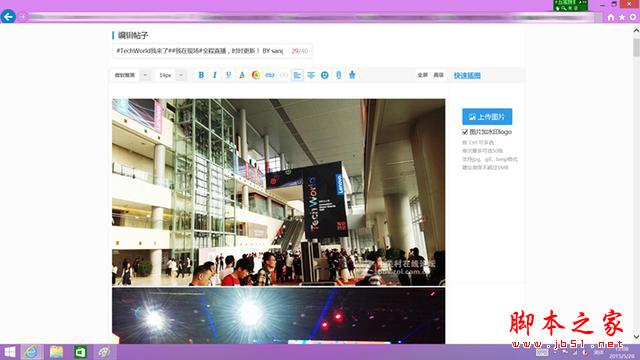
Task: Apply underline formatting
Action: tap(229, 75)
